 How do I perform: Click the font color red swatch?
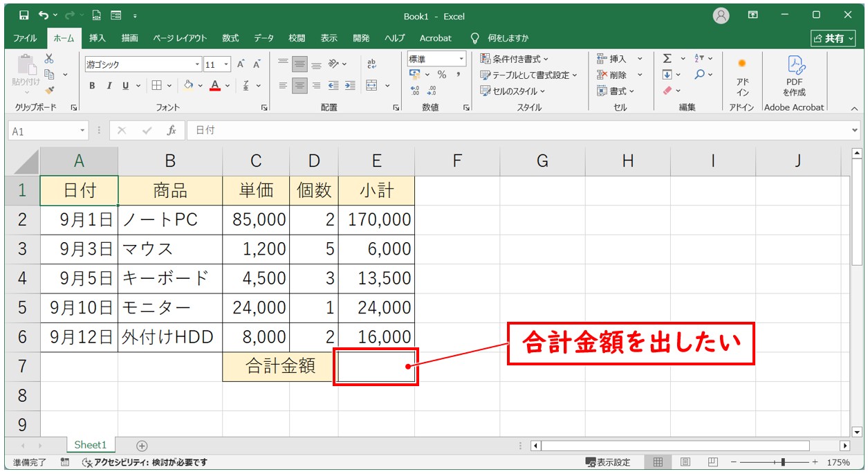click(x=214, y=86)
